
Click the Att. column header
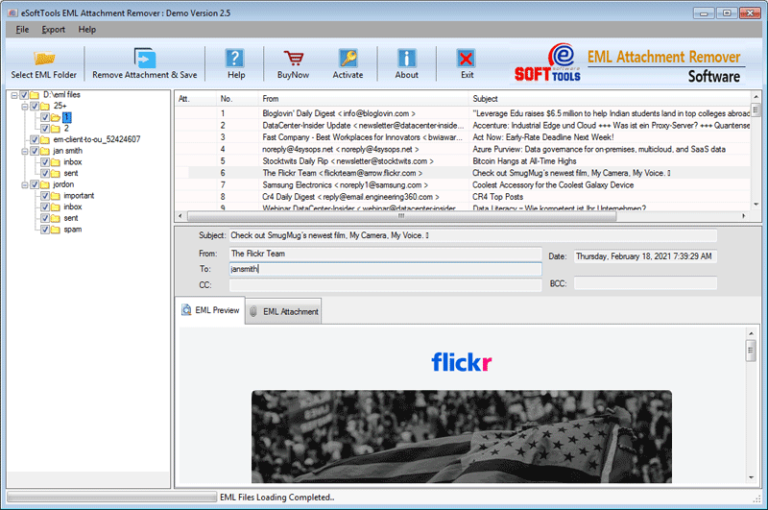(x=196, y=98)
